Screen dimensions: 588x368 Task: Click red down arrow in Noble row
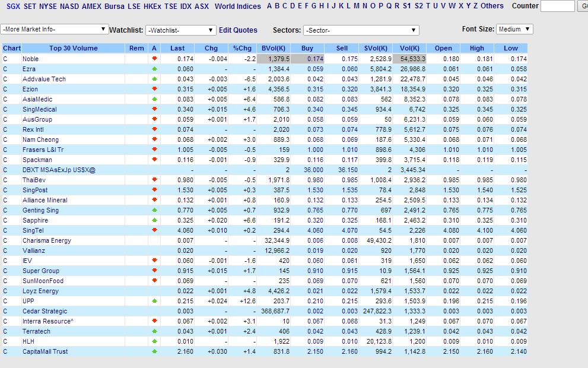click(154, 59)
